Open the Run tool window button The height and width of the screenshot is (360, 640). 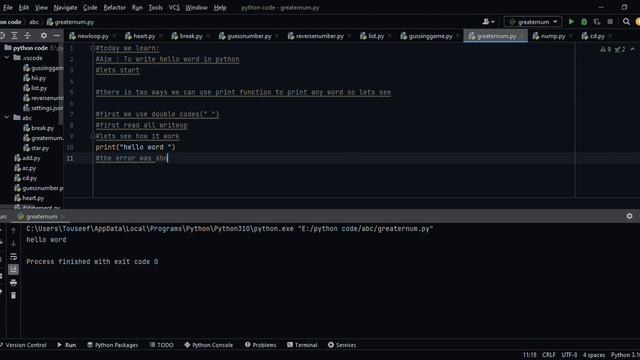point(67,345)
